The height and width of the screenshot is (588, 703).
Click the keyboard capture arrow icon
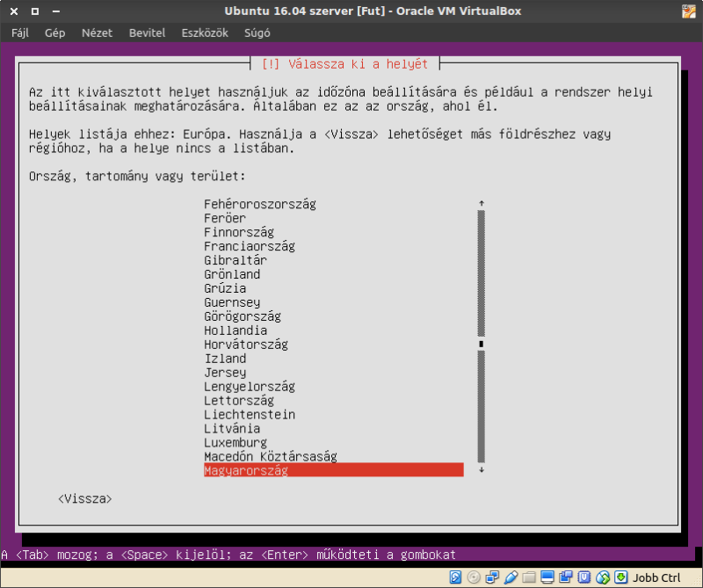tap(621, 577)
